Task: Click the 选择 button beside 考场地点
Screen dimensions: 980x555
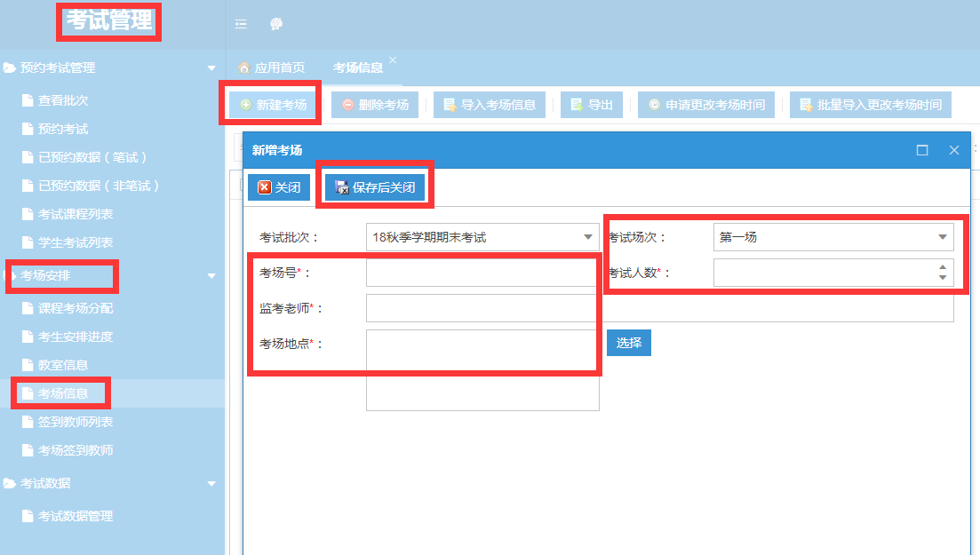Action: coord(628,343)
